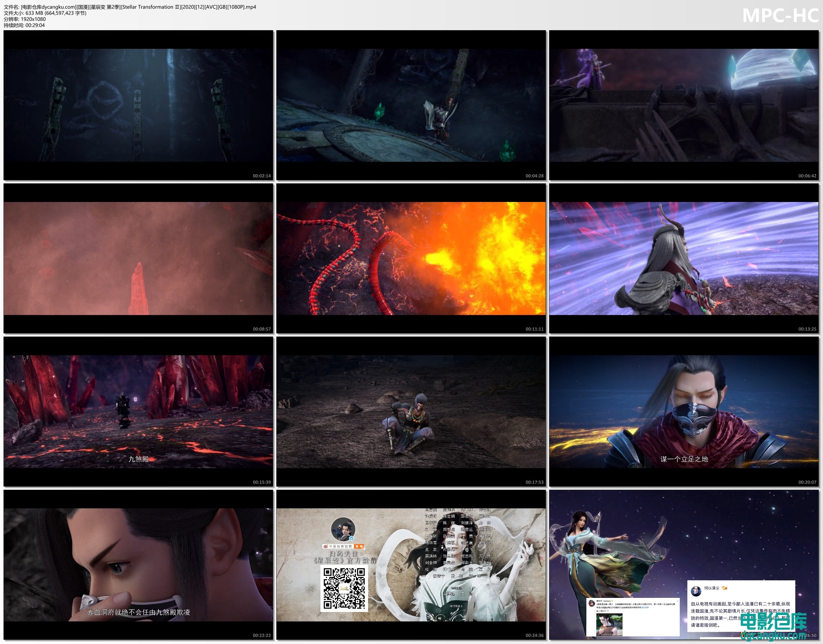Open the thumbnail with green crystals at 00:04:28
823x644 pixels.
click(411, 105)
